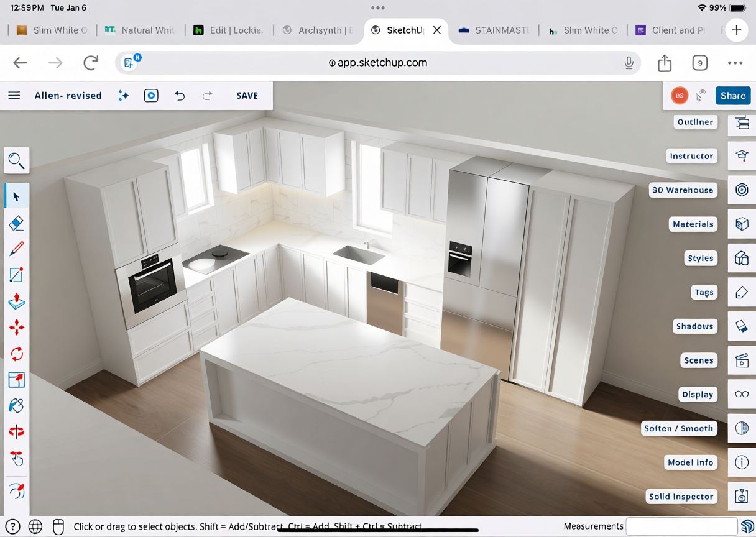
Task: Activate the Move tool with red arrows
Action: click(17, 328)
